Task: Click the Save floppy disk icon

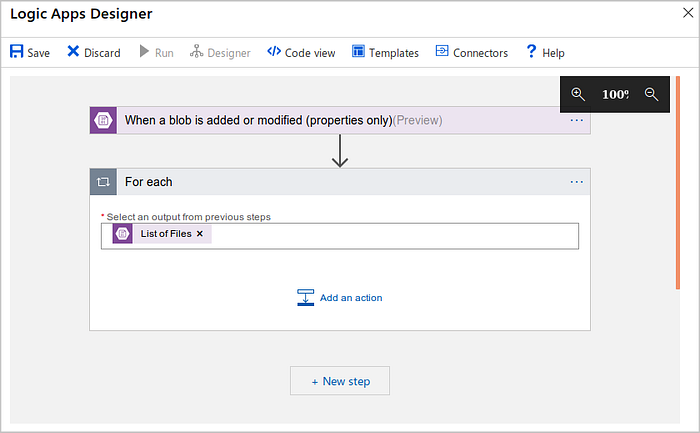Action: point(17,51)
